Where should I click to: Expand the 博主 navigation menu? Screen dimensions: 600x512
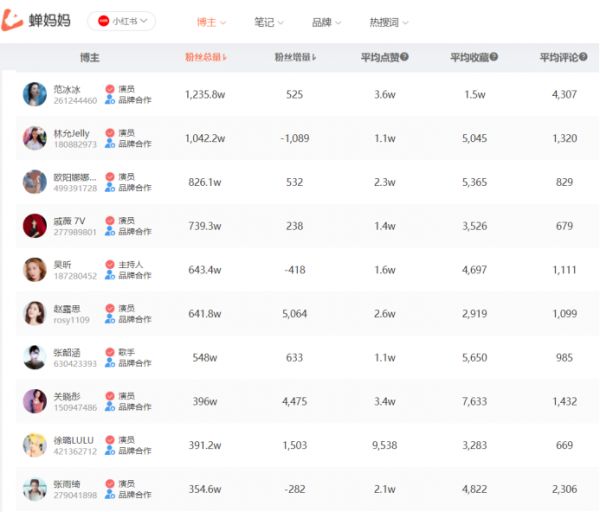(x=211, y=22)
